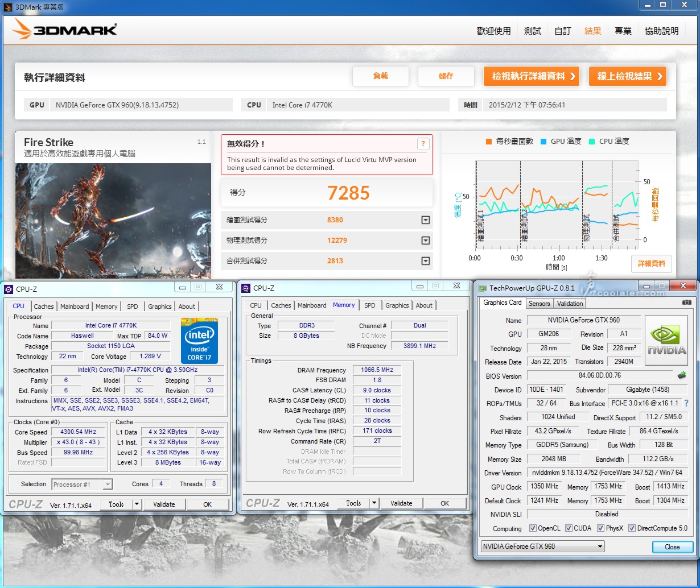Open Processor #1 selection dropdown
Image resolution: width=700 pixels, height=588 pixels.
point(82,485)
